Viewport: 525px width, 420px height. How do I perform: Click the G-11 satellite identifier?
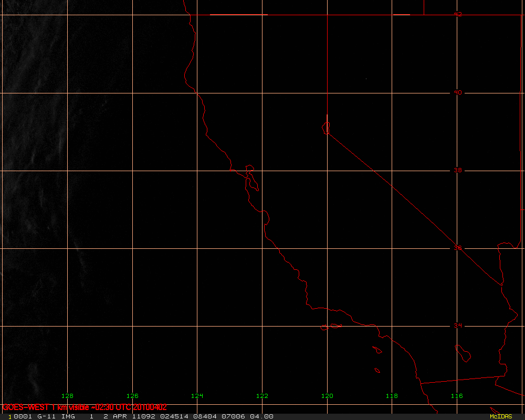(x=47, y=416)
